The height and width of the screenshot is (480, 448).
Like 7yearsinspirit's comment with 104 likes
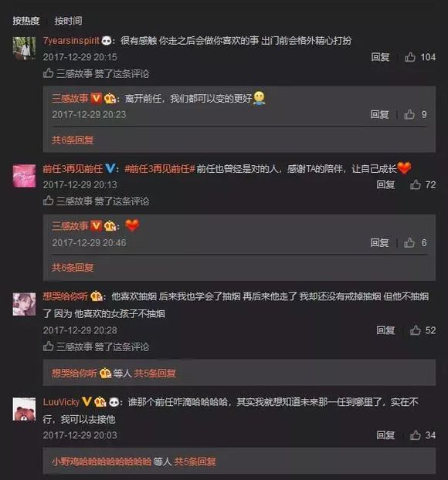tap(410, 57)
